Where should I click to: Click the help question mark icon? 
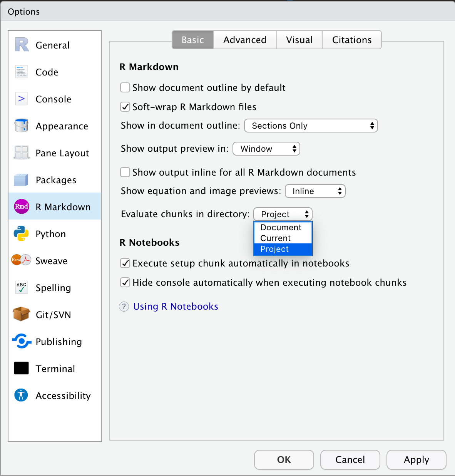point(124,307)
